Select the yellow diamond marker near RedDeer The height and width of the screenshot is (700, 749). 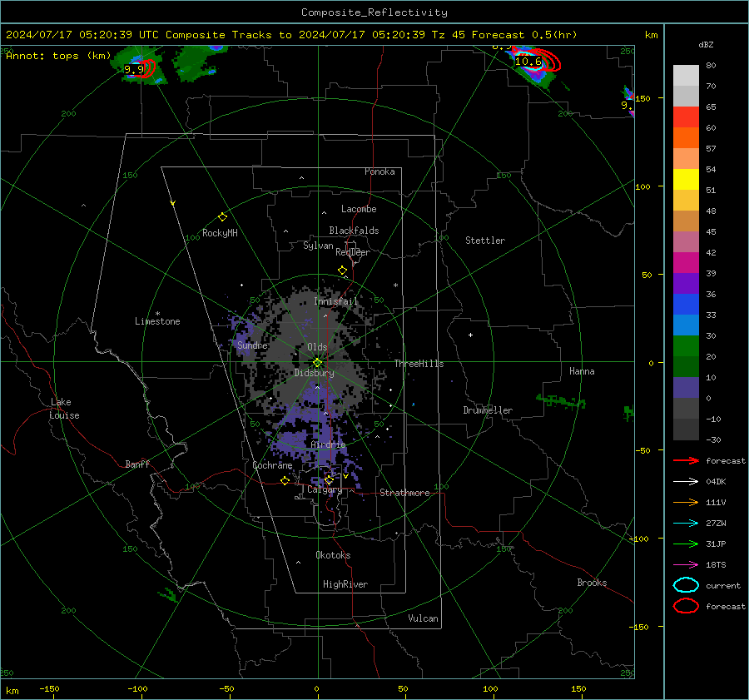pos(342,271)
